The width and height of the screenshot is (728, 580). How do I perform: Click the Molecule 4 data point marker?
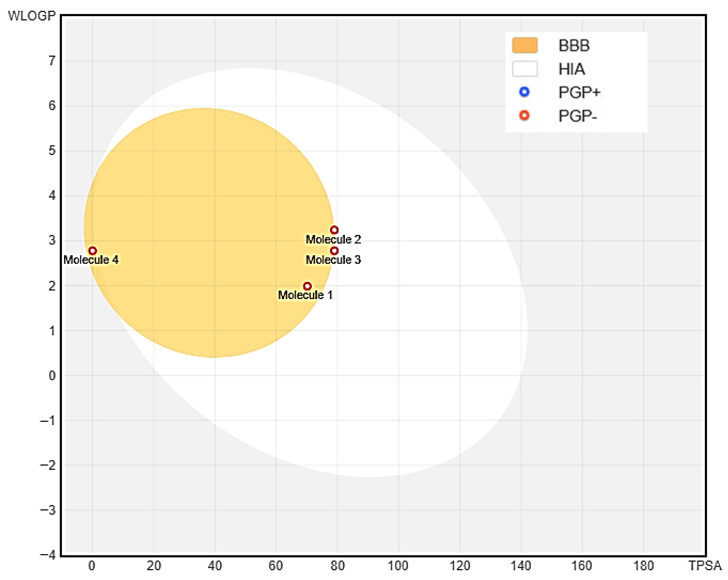point(93,251)
